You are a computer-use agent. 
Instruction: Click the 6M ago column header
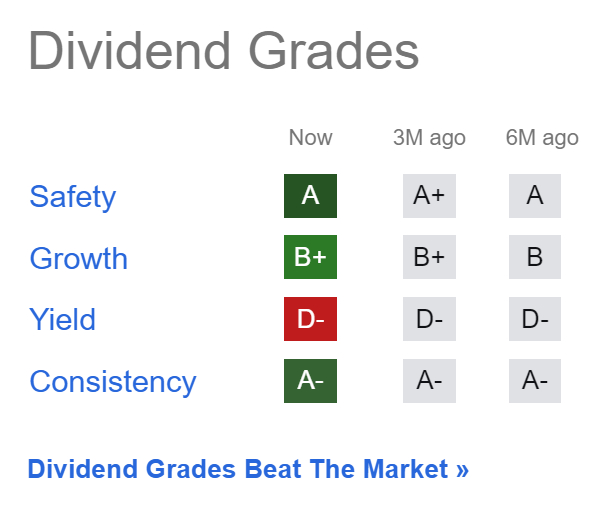[x=542, y=137]
